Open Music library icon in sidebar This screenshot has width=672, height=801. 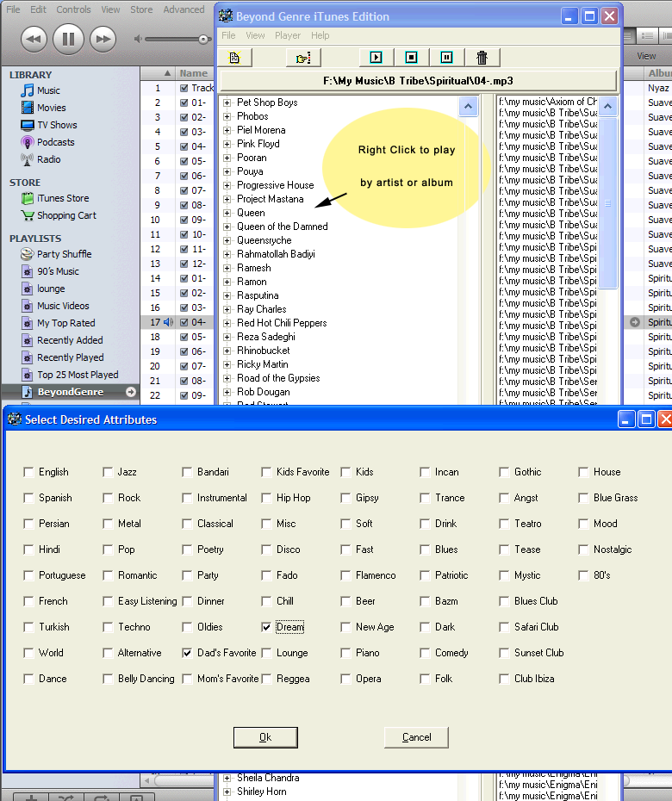tap(28, 90)
